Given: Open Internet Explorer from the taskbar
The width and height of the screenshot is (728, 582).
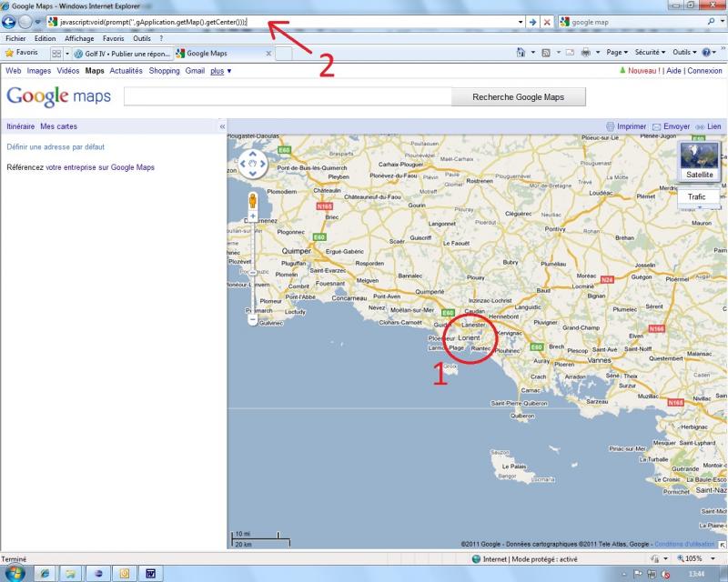Looking at the screenshot, I should point(45,574).
